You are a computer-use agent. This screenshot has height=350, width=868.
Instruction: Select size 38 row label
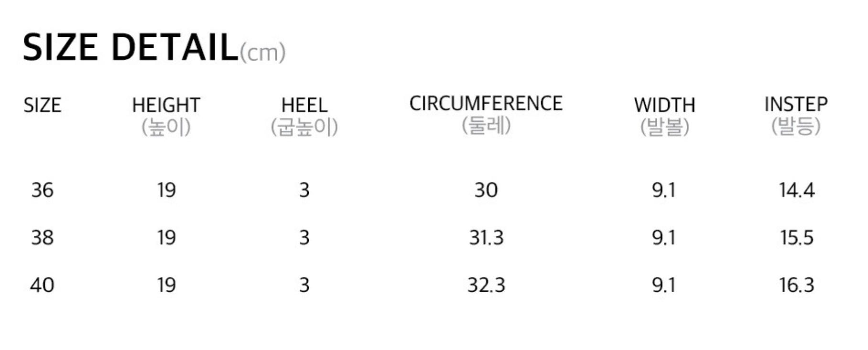pos(43,238)
